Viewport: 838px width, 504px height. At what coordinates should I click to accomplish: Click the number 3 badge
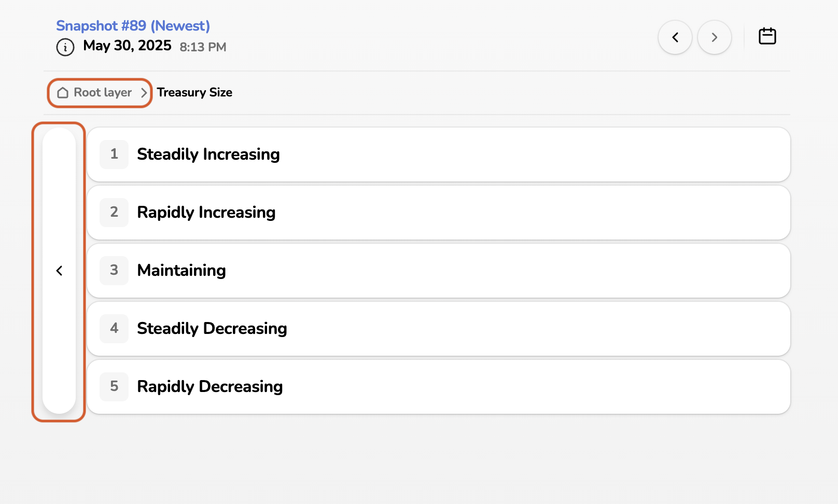pos(114,271)
